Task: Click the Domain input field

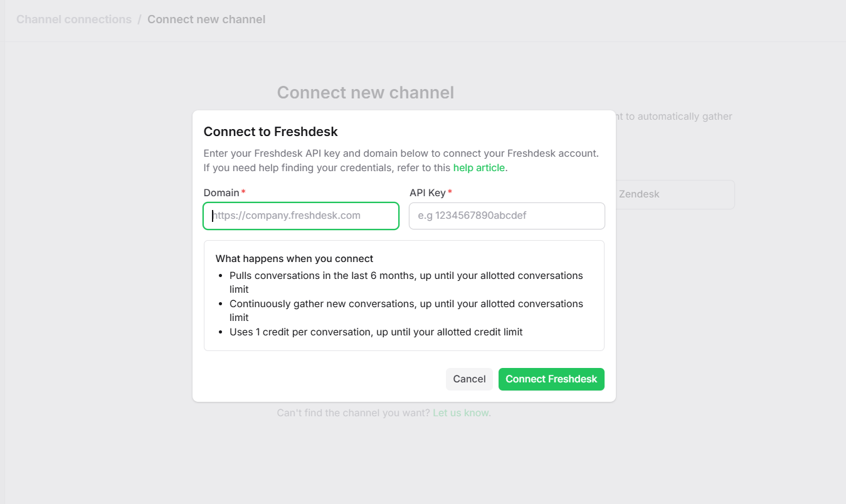Action: pos(301,216)
